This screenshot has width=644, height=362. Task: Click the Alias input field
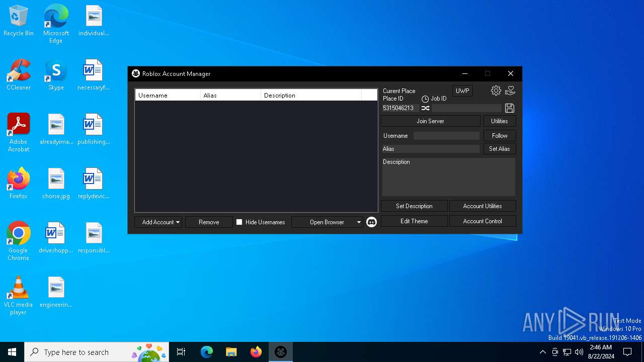(x=431, y=149)
